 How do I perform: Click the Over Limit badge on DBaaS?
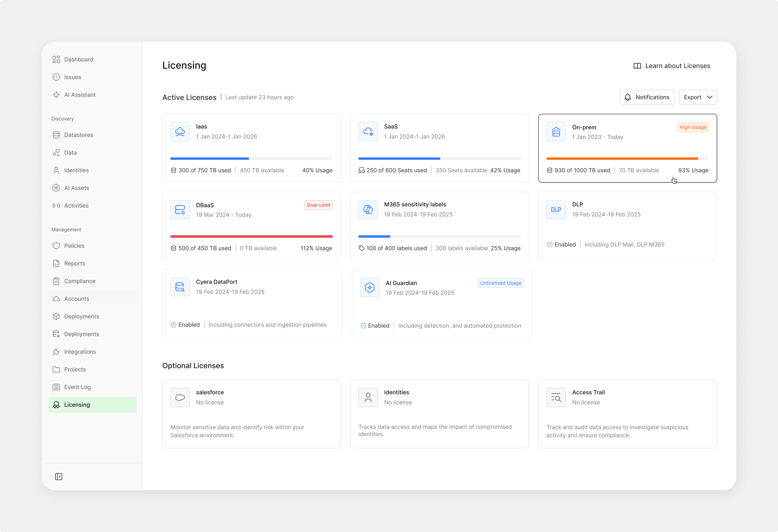coord(318,205)
